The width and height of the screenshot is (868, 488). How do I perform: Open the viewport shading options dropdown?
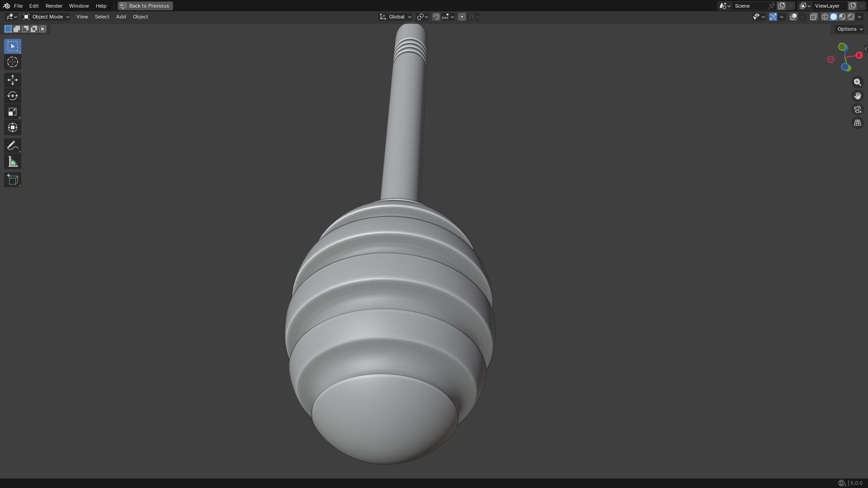tap(859, 17)
